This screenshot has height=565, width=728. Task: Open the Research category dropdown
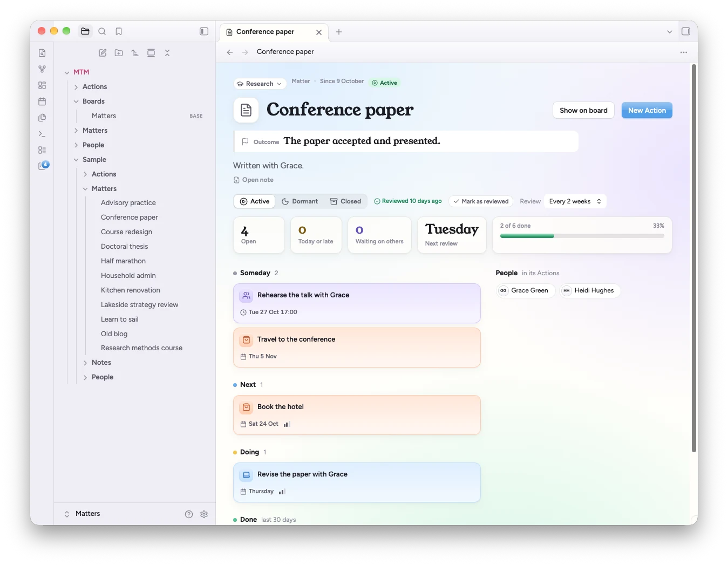pyautogui.click(x=260, y=84)
